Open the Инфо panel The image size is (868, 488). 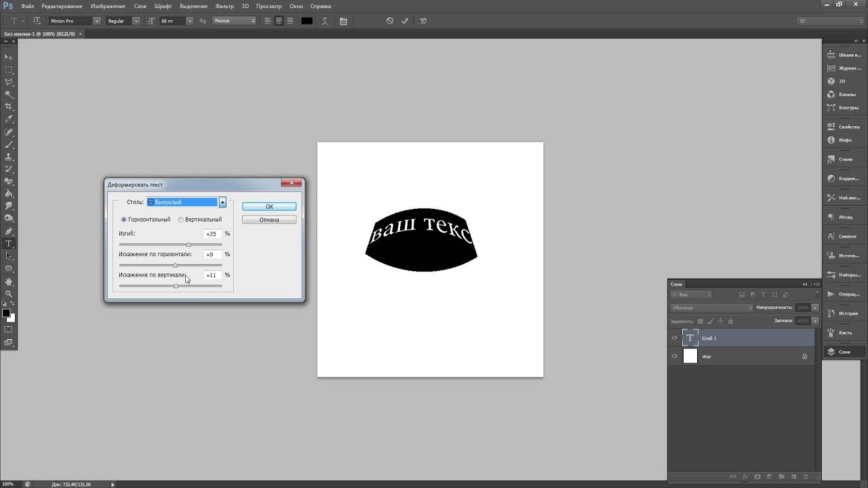click(x=844, y=140)
